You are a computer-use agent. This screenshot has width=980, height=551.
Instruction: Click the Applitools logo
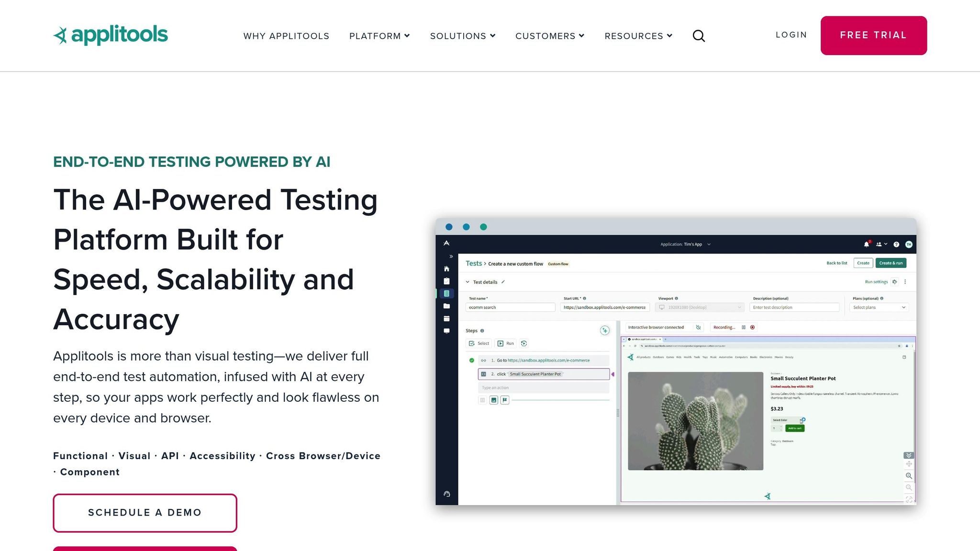(x=111, y=35)
